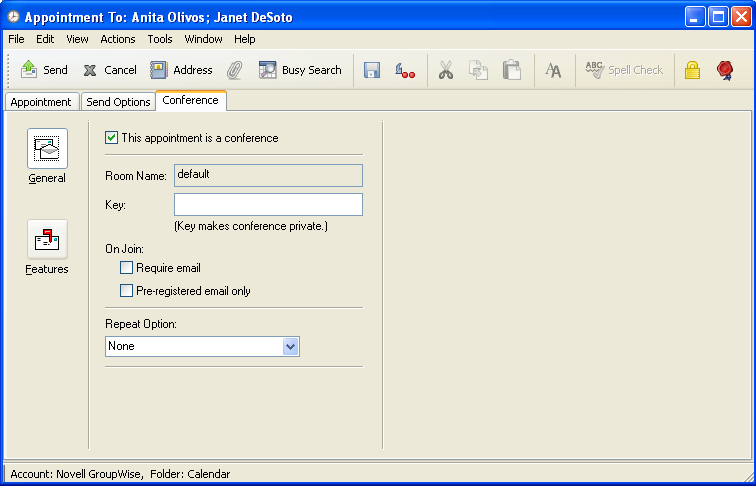The width and height of the screenshot is (756, 486).
Task: Click the icon with red dots next to save
Action: coord(405,70)
